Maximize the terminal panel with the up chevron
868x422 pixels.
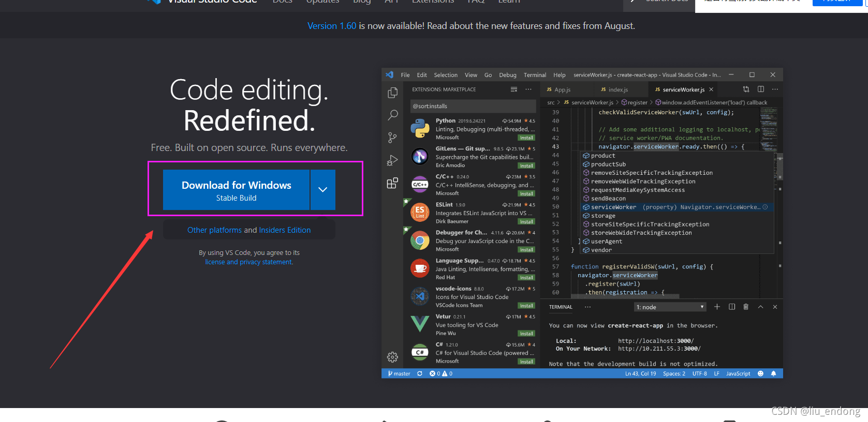click(x=760, y=307)
